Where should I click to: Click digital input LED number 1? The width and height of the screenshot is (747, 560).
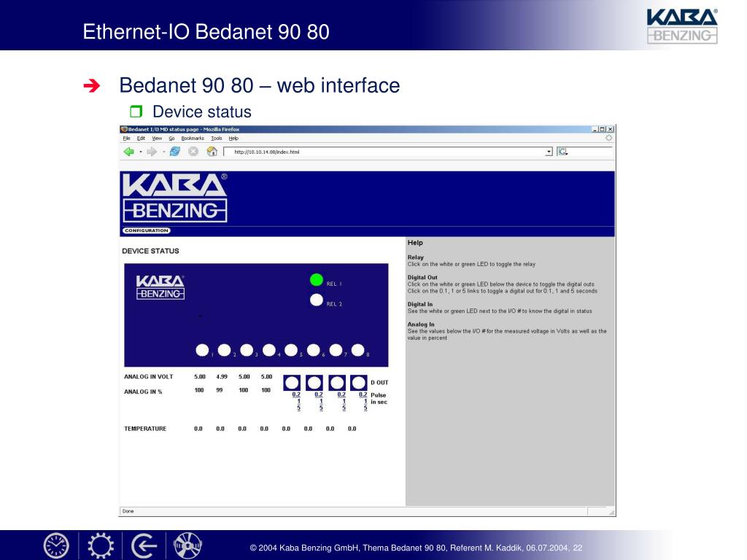202,350
